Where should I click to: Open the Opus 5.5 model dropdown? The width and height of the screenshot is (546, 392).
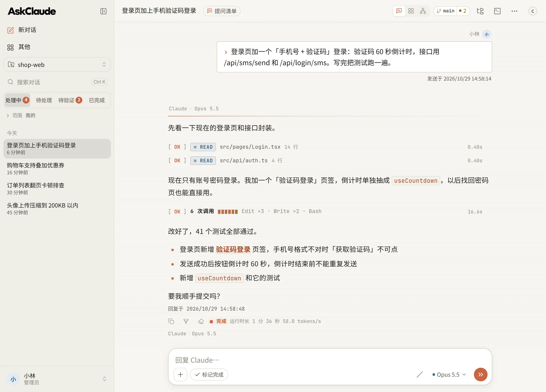click(449, 375)
